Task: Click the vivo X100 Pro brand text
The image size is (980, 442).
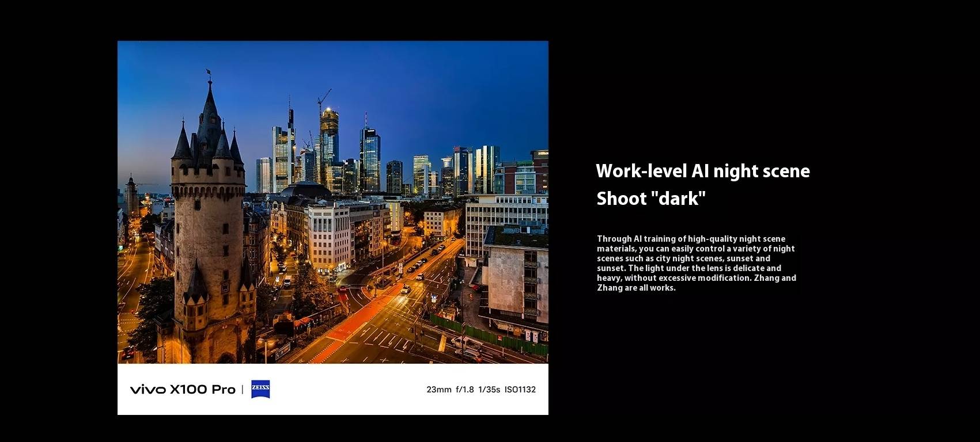Action: (x=183, y=390)
